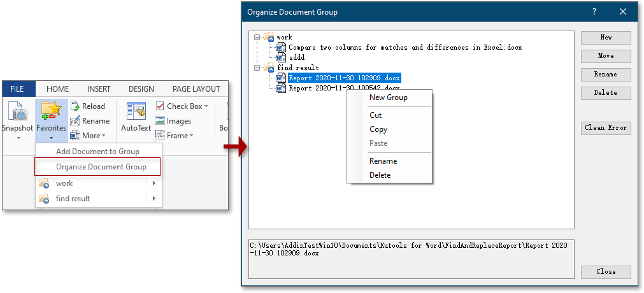Open the More dropdown arrow
The height and width of the screenshot is (293, 644).
pos(103,136)
